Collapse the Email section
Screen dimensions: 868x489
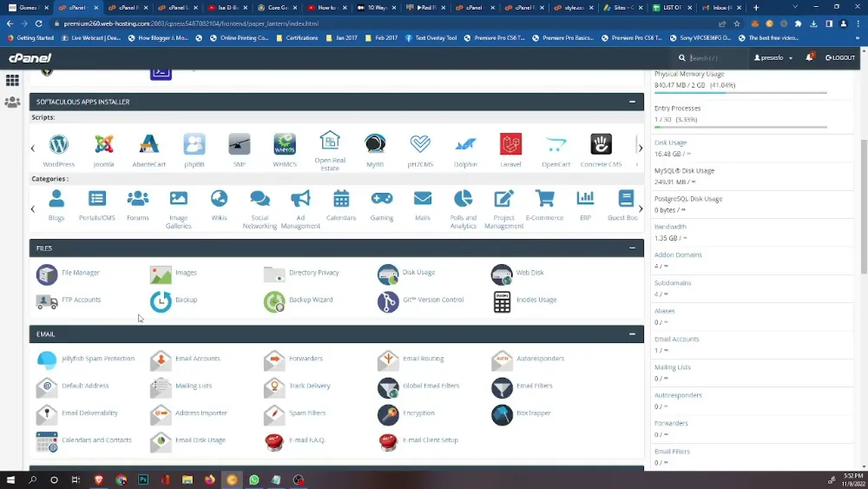tap(632, 334)
